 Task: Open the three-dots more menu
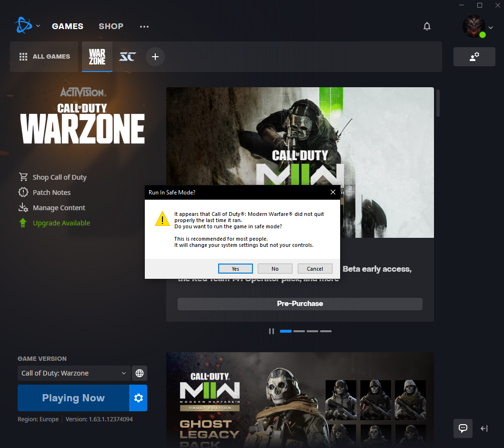pyautogui.click(x=144, y=27)
